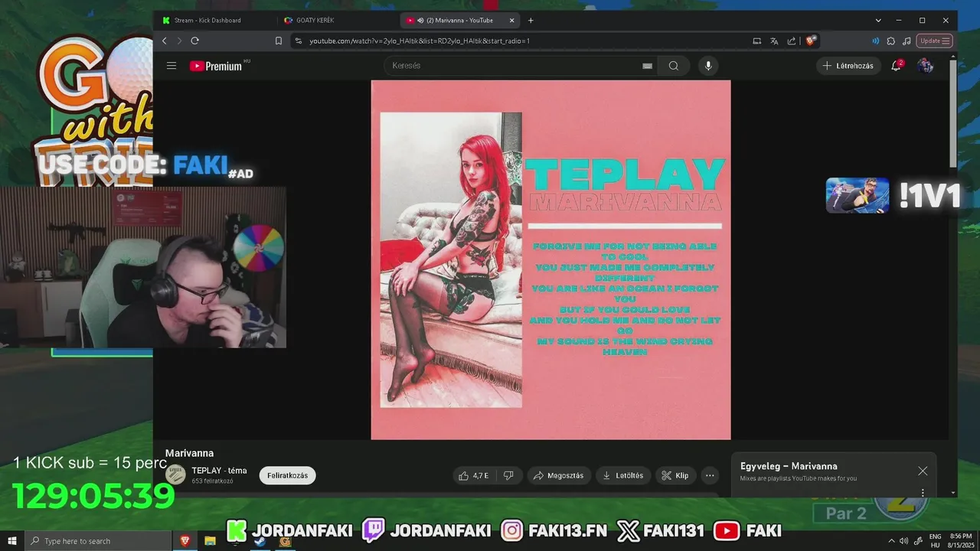Click the Feliratkozás subscribe button

point(288,475)
